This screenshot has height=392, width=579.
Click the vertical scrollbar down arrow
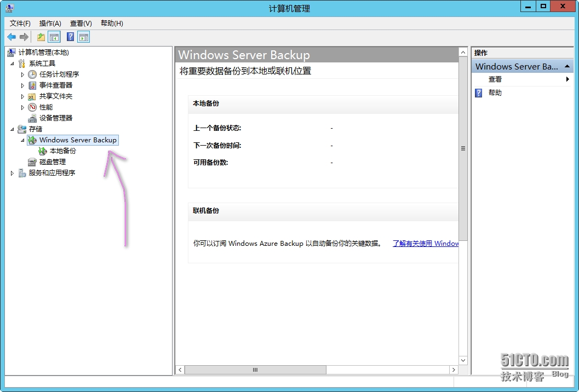463,360
